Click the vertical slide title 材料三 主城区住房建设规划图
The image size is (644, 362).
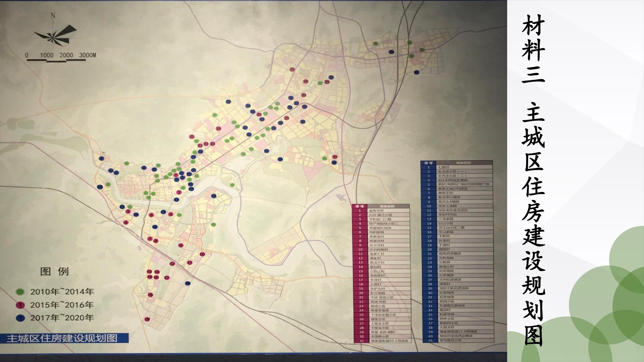[533, 180]
